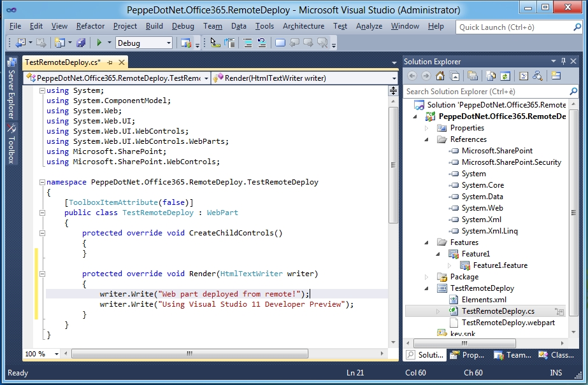Open the Refactor menu
Image resolution: width=588 pixels, height=385 pixels.
click(x=90, y=26)
